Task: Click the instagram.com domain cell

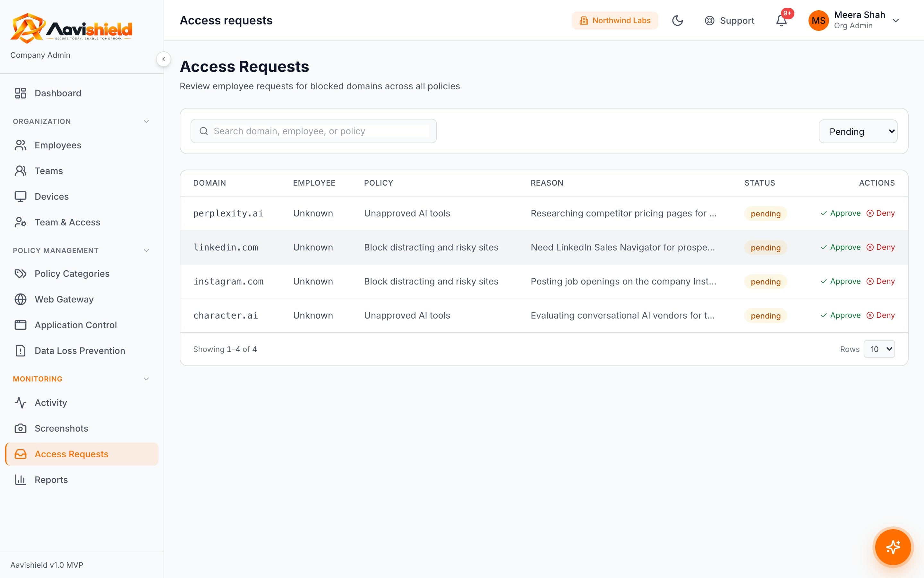Action: click(x=228, y=281)
